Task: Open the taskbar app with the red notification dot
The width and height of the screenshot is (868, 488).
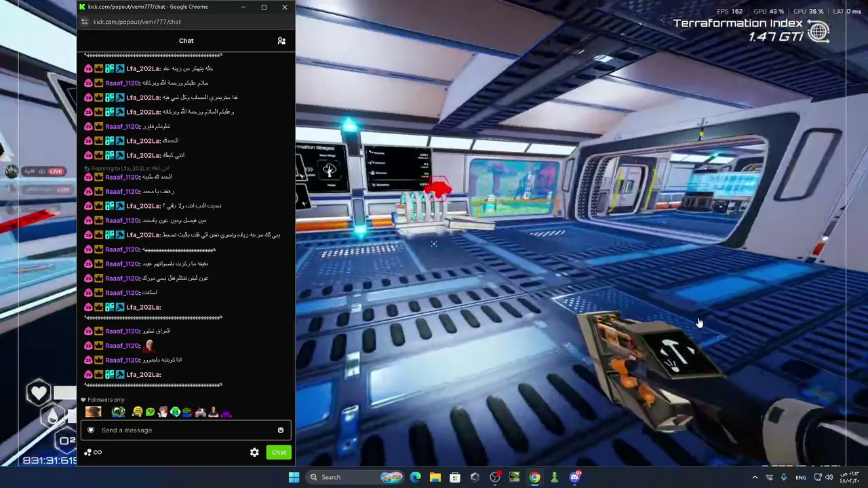Action: [495, 477]
